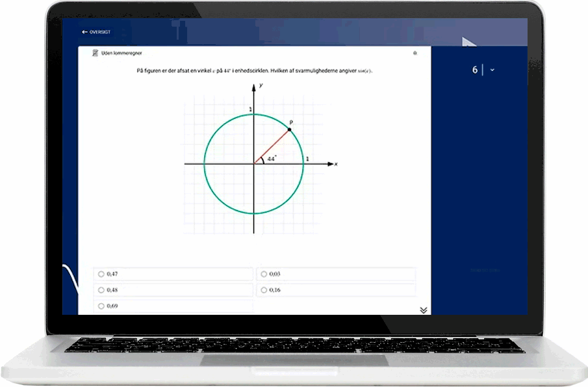
Task: Click the small icon in the question card's right corner
Action: [x=415, y=53]
